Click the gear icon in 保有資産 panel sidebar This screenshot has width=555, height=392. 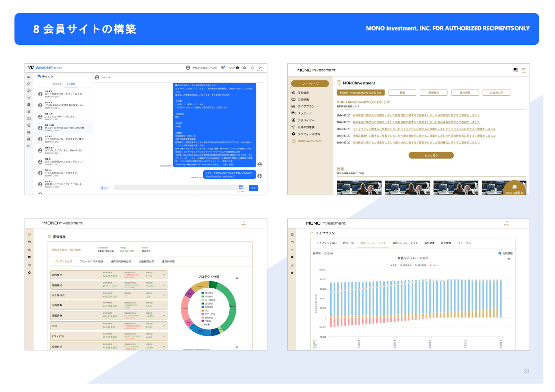[x=29, y=273]
